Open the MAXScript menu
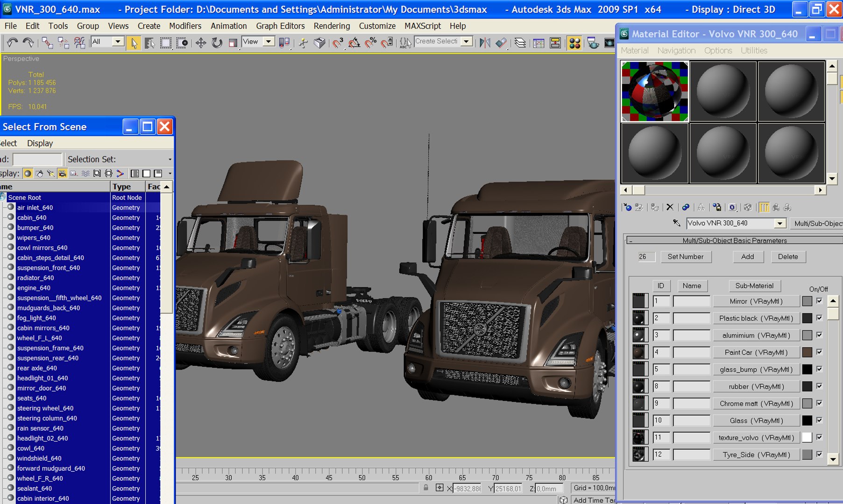 click(x=423, y=26)
